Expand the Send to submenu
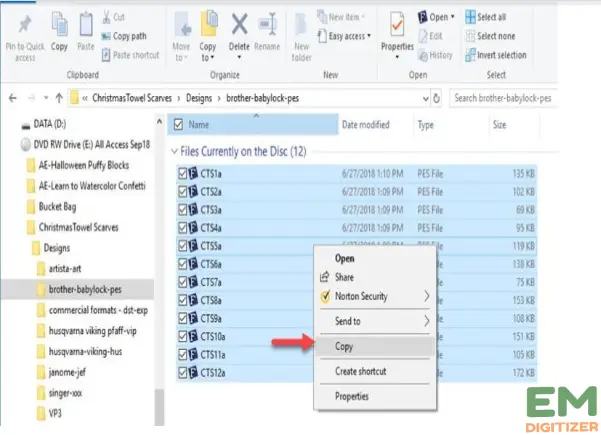 tap(426, 321)
